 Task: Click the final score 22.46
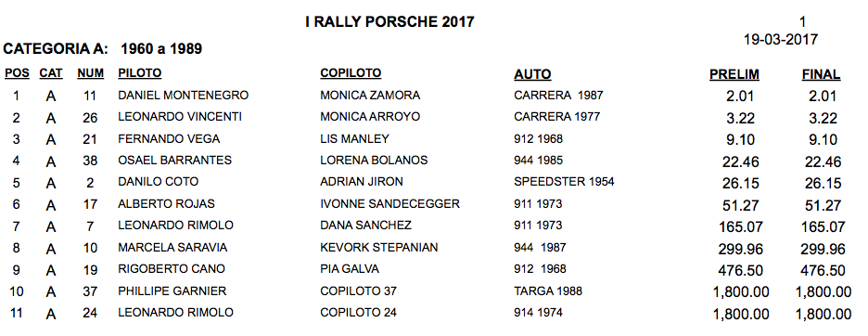click(823, 162)
